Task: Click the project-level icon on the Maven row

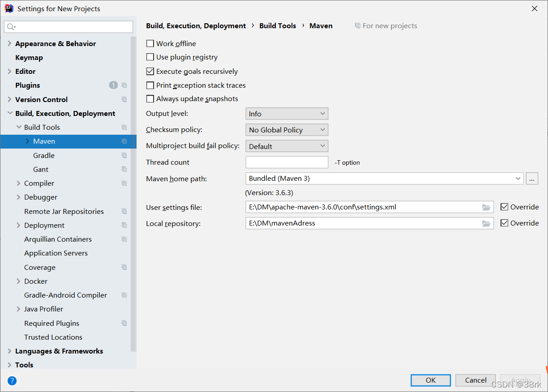Action: [x=124, y=141]
